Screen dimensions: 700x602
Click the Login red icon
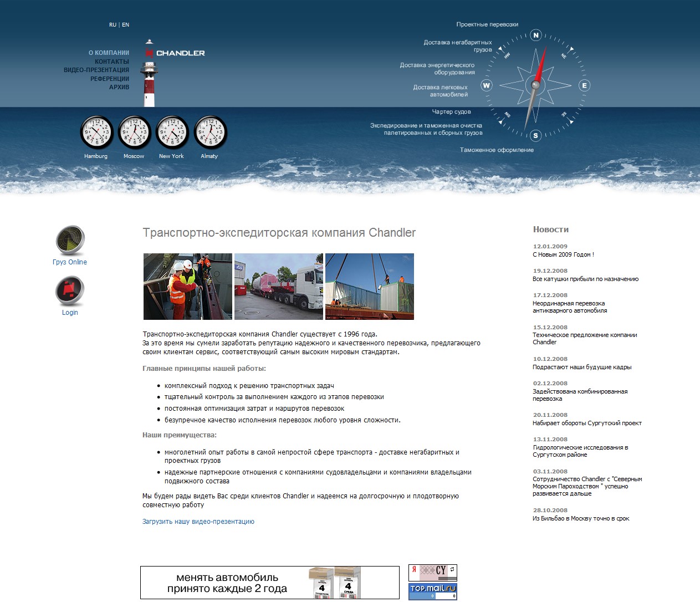coord(70,291)
